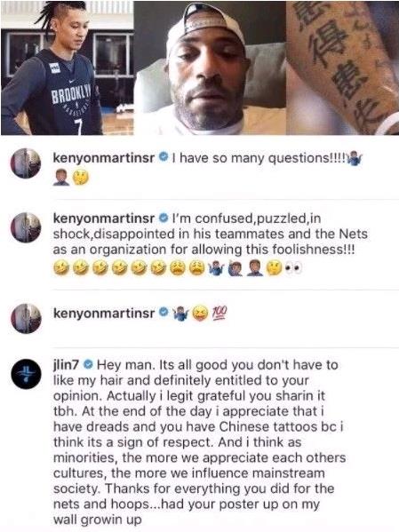Tap shrugging emoji in third comment

click(x=181, y=313)
